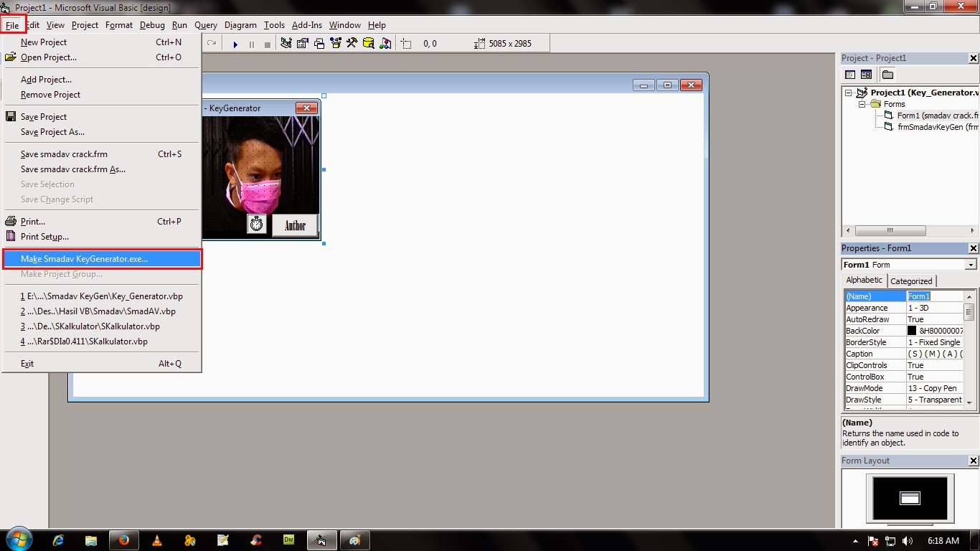
Task: Click the greyed Redo arrow in toolbar
Action: tap(212, 43)
